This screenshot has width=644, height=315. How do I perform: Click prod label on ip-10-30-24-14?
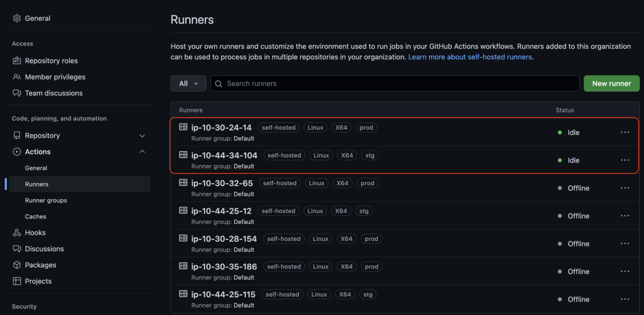click(x=366, y=128)
